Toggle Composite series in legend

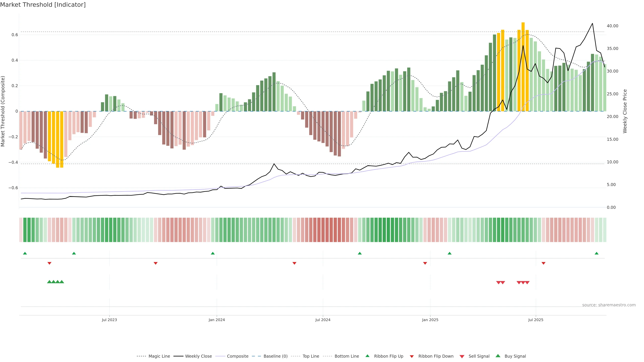(237, 356)
